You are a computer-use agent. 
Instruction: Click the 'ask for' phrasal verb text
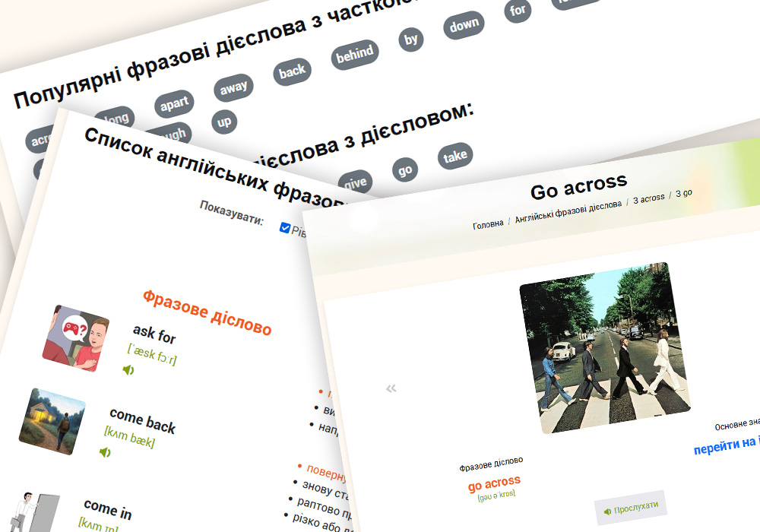(154, 334)
